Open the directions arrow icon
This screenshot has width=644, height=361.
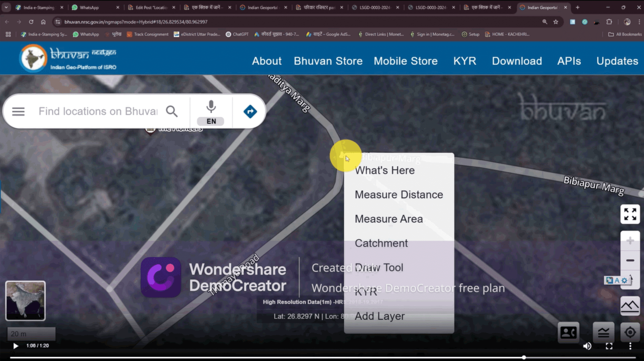pyautogui.click(x=250, y=111)
